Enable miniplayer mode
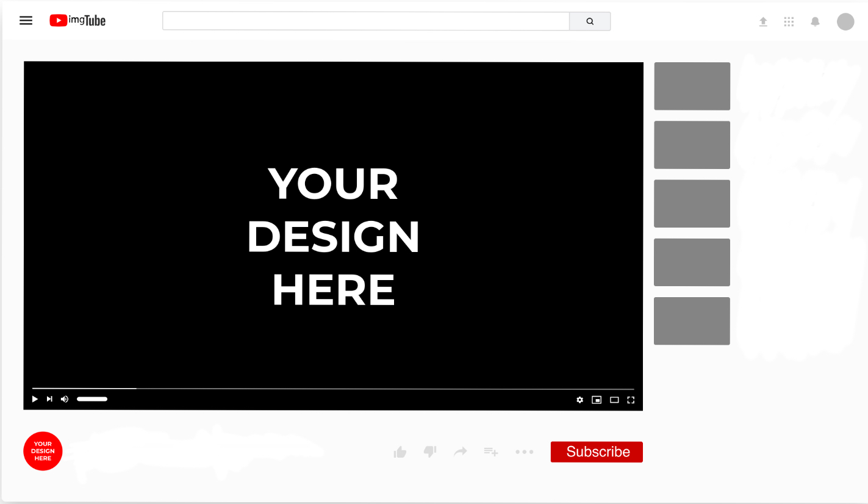The width and height of the screenshot is (868, 504). pyautogui.click(x=597, y=400)
